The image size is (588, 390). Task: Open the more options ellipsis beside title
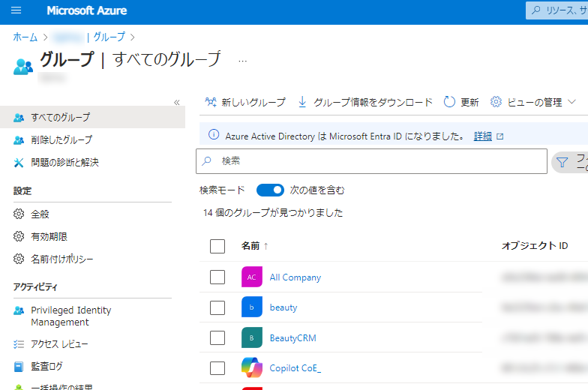pyautogui.click(x=243, y=61)
